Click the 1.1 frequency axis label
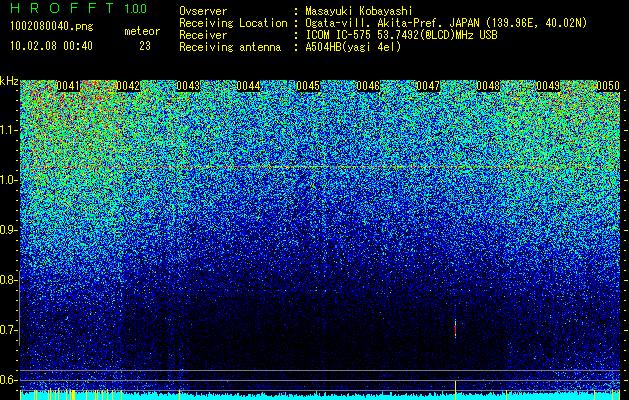 pos(8,130)
